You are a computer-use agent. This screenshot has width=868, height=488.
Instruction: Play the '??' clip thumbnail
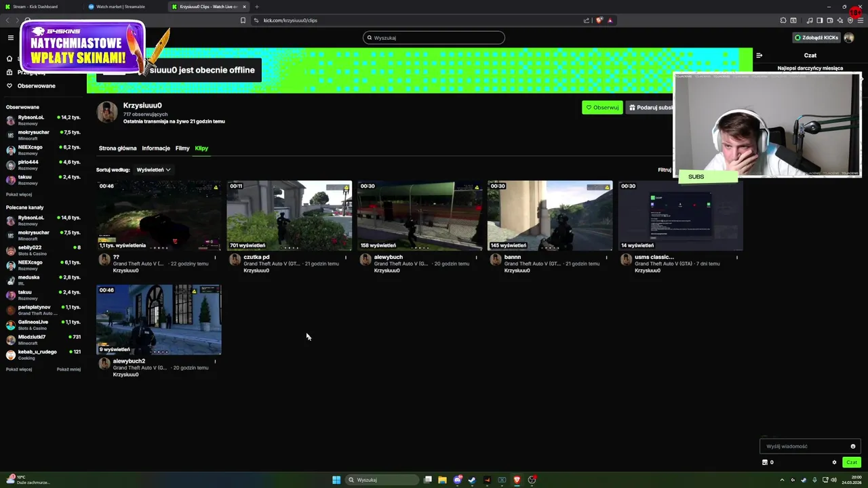tap(159, 216)
